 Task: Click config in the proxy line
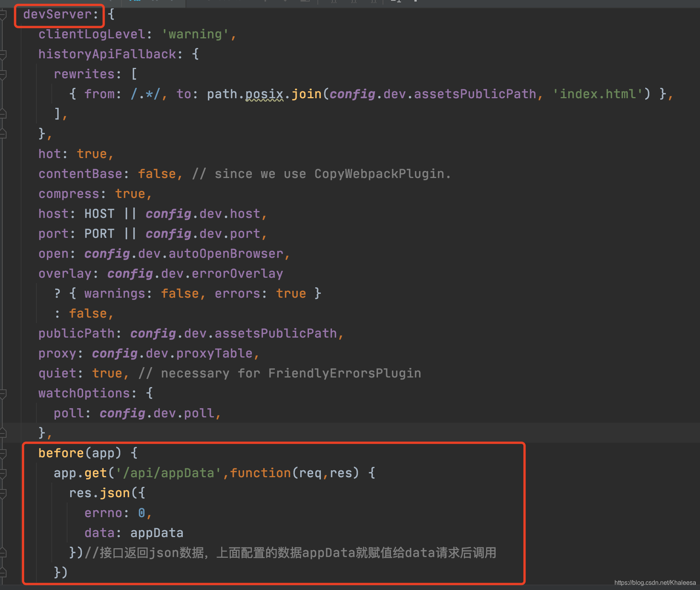(x=115, y=354)
